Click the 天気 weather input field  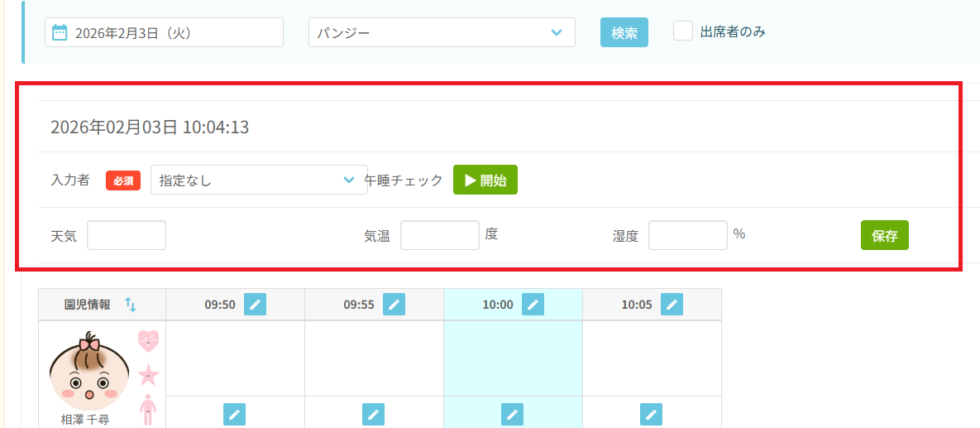[x=127, y=235]
